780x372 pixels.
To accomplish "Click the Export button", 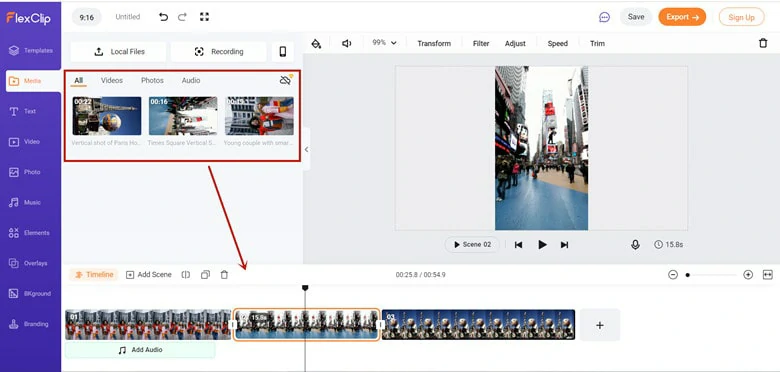I will tap(682, 17).
